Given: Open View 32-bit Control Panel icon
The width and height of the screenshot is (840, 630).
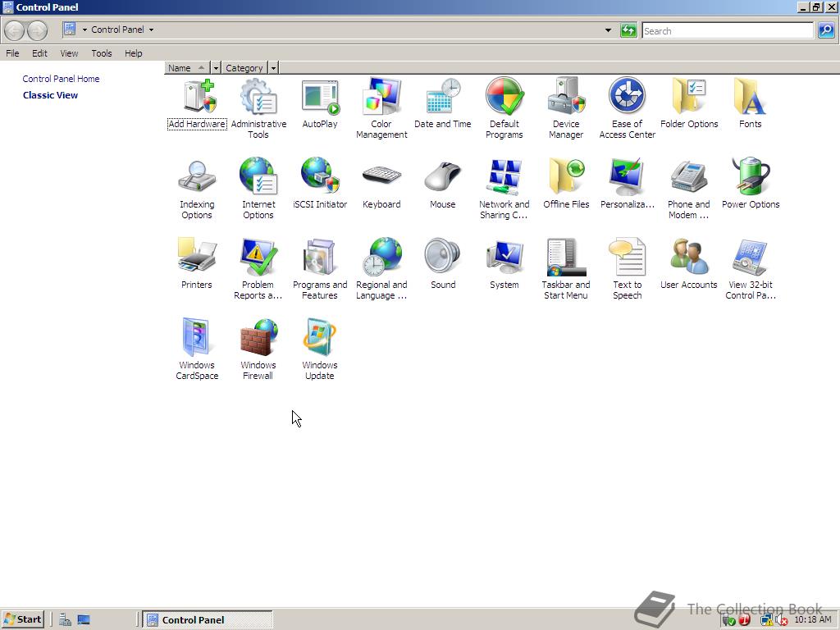Looking at the screenshot, I should pos(750,269).
